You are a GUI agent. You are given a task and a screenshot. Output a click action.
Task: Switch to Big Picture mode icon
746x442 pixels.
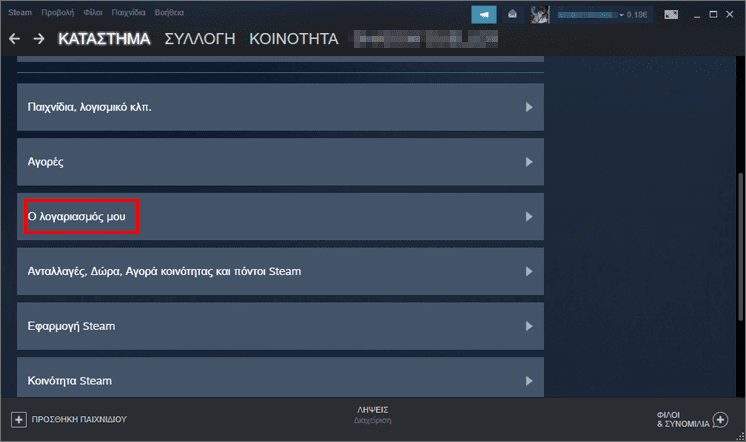point(671,15)
